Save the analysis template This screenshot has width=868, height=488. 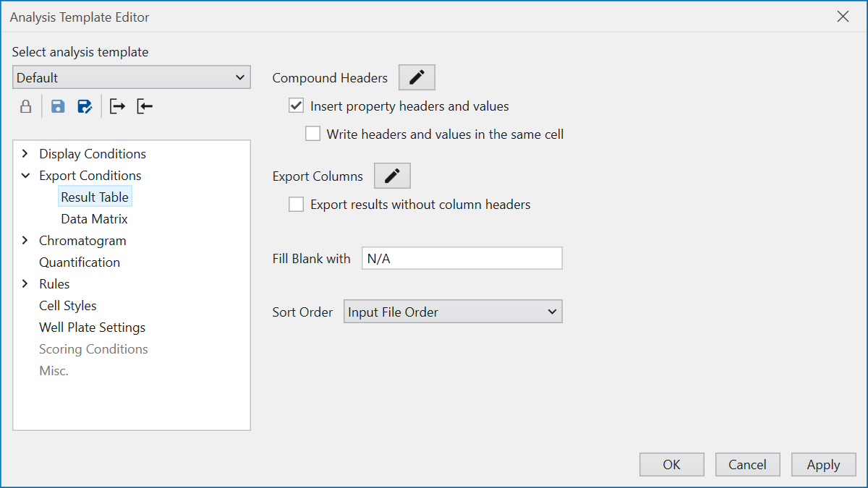pos(58,107)
